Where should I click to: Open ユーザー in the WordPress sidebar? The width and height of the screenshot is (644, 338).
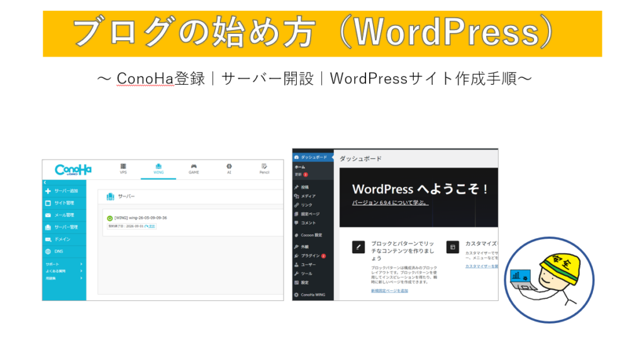pyautogui.click(x=313, y=265)
